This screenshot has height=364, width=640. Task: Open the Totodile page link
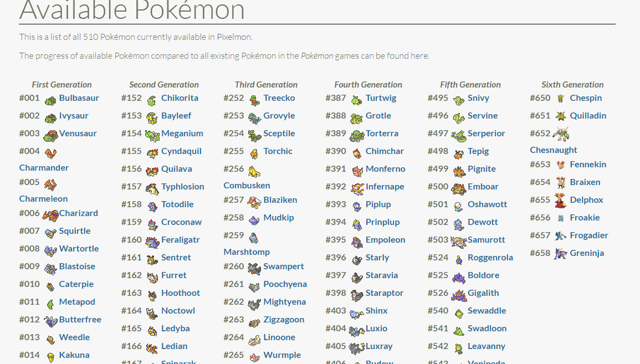point(177,204)
